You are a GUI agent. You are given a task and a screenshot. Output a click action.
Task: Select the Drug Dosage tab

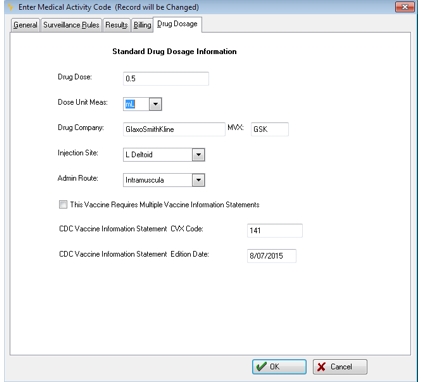(177, 24)
